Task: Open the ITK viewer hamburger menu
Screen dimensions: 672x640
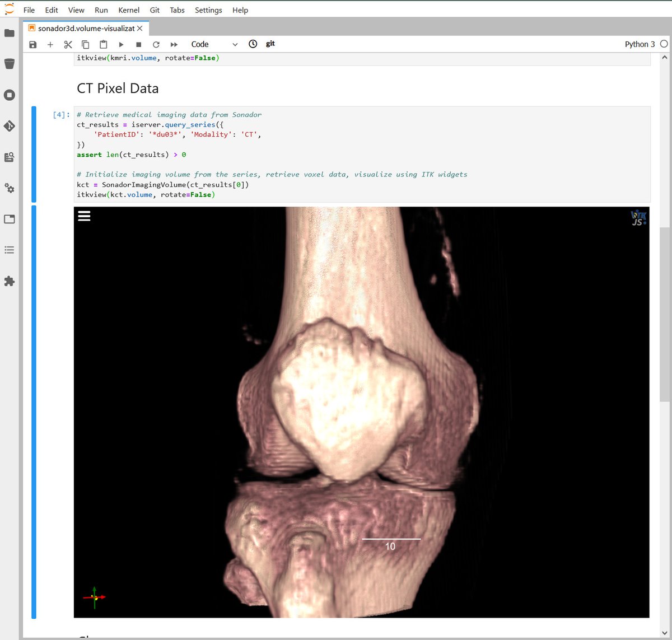Action: (x=84, y=216)
